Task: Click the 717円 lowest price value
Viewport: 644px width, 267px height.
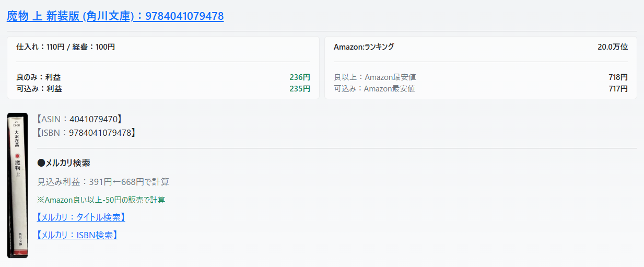Action: [x=618, y=89]
